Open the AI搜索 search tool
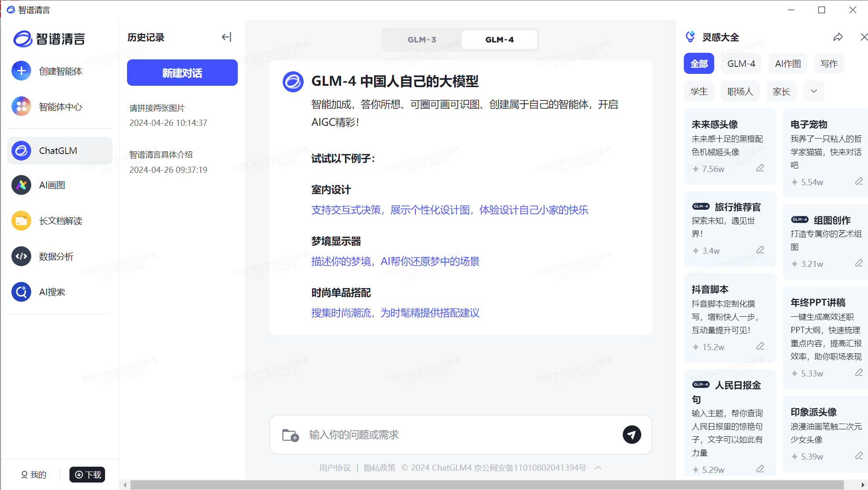 tap(52, 292)
